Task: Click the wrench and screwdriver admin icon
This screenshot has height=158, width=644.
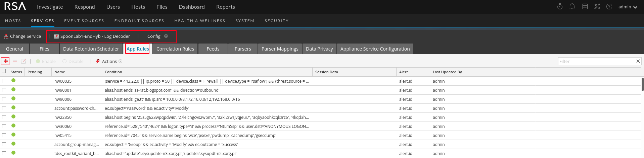Action: (x=597, y=7)
